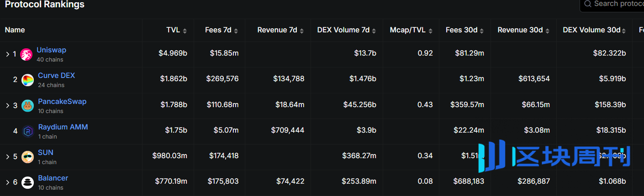Viewport: 644px width, 196px height.
Task: Open the Balancer protocol link
Action: tap(53, 178)
